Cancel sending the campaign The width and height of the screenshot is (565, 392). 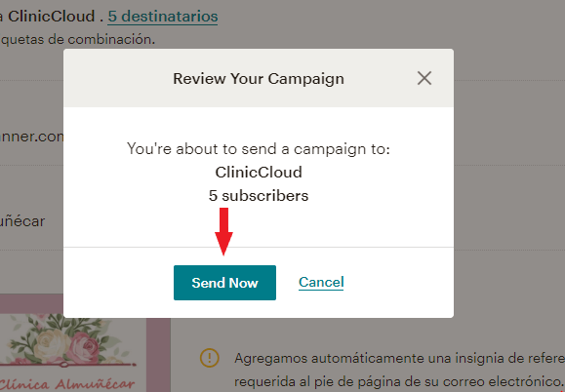pyautogui.click(x=321, y=282)
